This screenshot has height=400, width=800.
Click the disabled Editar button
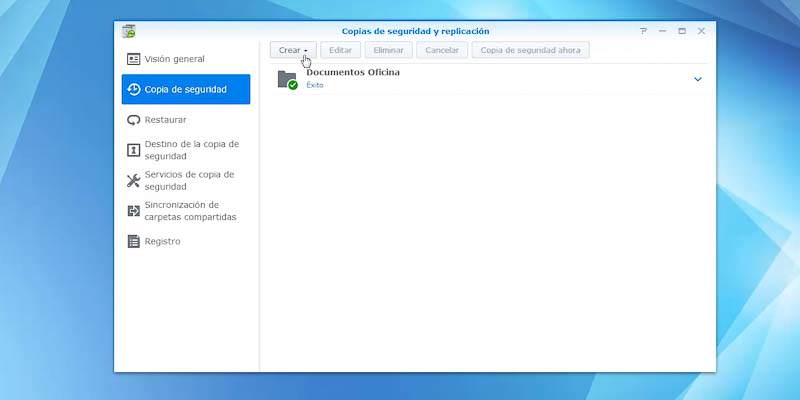[340, 51]
